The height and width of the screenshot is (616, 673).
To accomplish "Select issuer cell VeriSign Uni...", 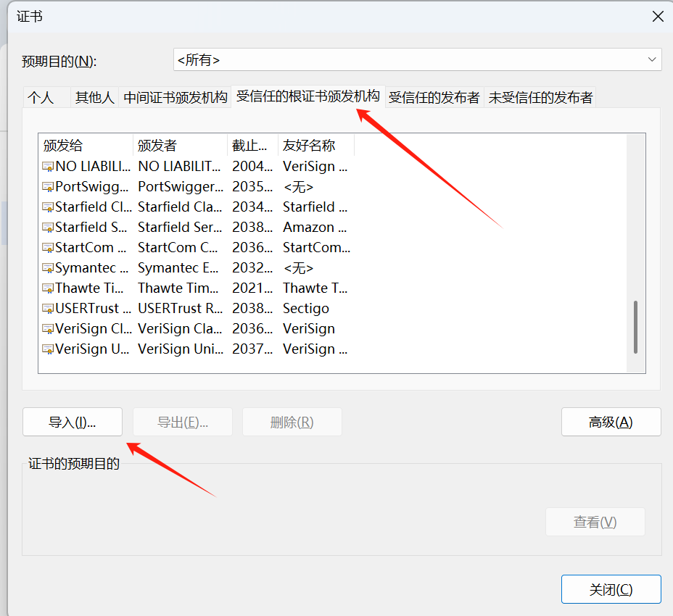I will (x=181, y=349).
